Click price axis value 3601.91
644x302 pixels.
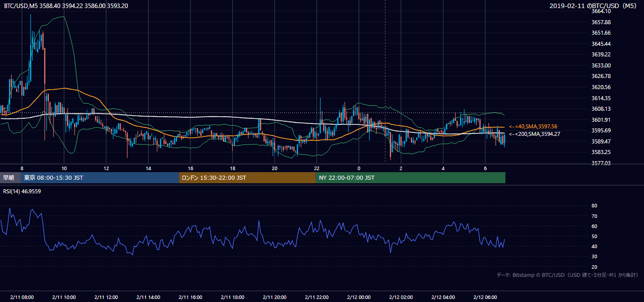(x=601, y=120)
